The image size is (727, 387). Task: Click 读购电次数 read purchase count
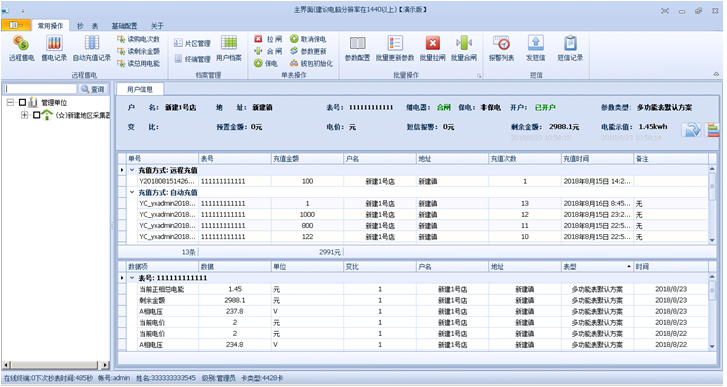point(139,39)
